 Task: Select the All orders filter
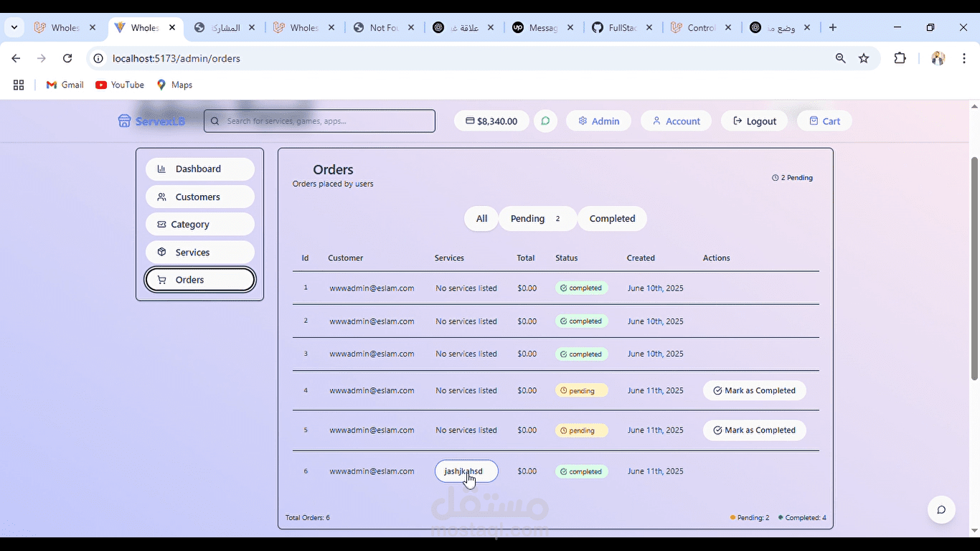[x=481, y=219]
